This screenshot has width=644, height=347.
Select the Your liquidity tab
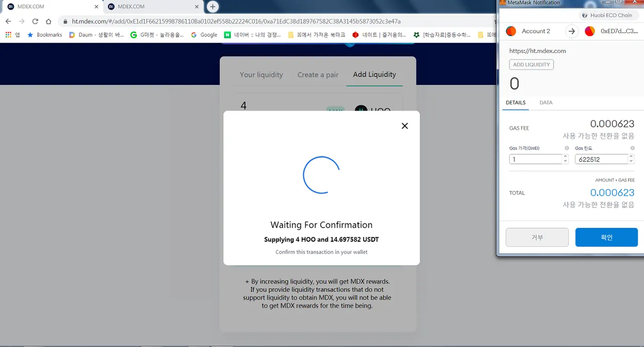pos(261,74)
